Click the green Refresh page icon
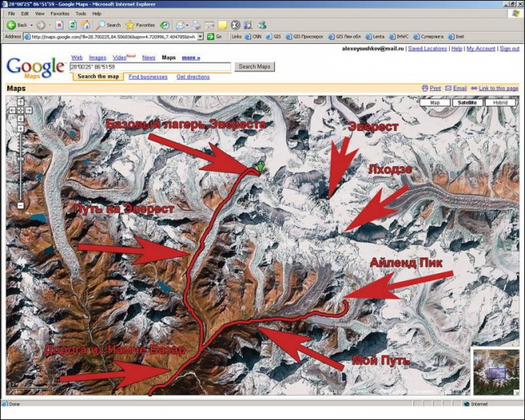Viewport: 525px width, 420px height. 72,25
